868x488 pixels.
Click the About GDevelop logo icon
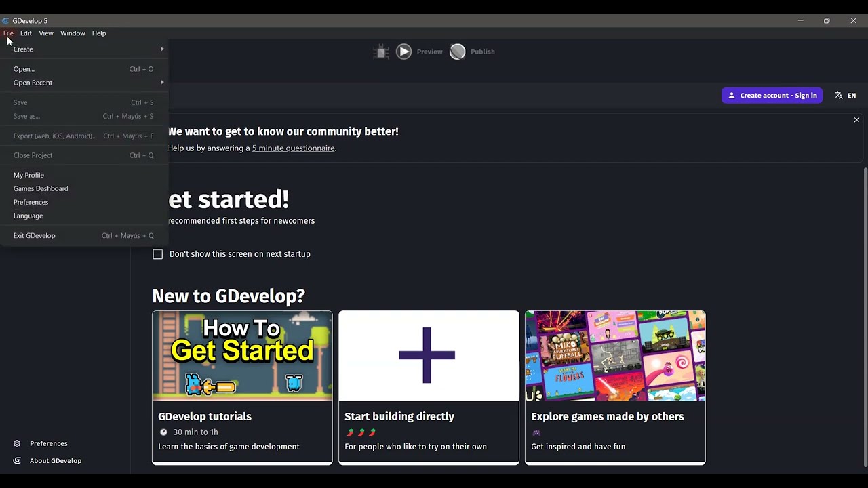(x=17, y=461)
